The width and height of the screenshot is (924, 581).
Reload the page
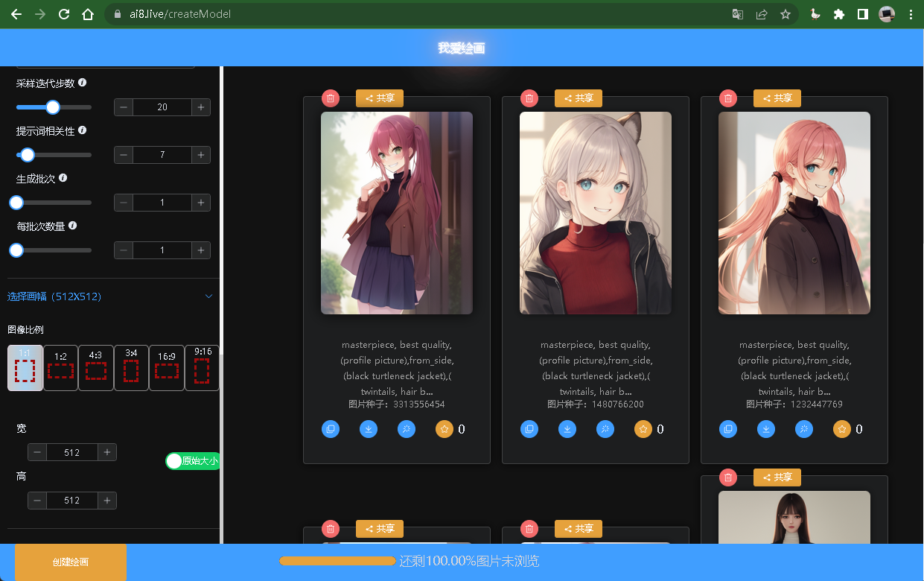tap(64, 14)
